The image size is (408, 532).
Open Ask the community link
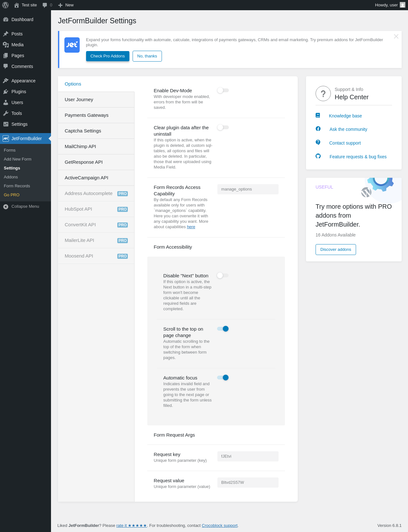pos(348,129)
